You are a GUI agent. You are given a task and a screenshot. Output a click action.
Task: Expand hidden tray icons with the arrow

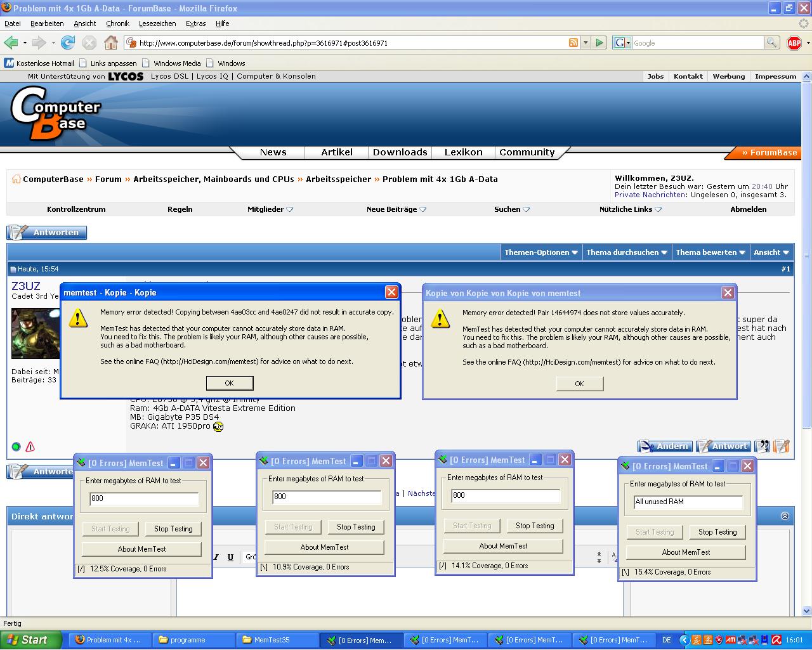point(685,640)
